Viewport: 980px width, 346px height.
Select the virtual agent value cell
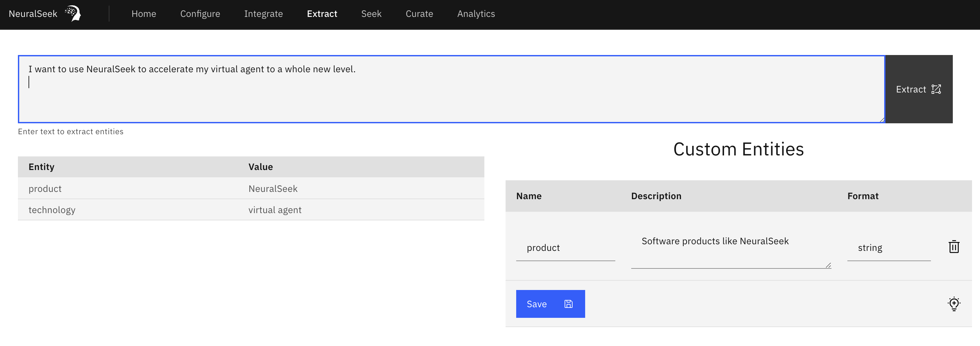tap(275, 210)
